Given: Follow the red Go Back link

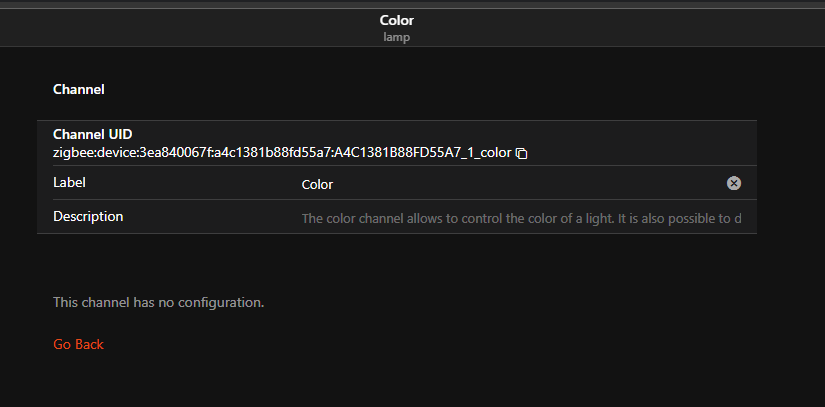Looking at the screenshot, I should pyautogui.click(x=78, y=344).
